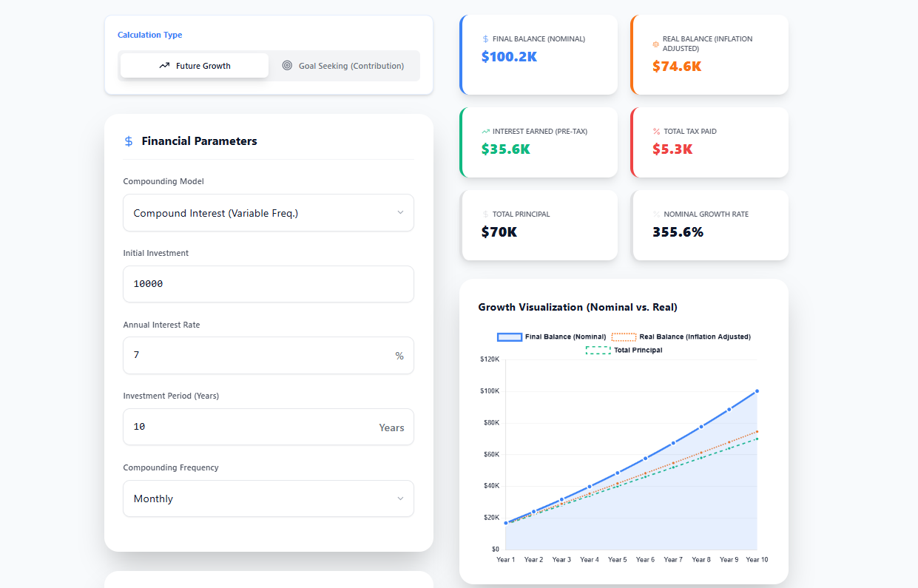The width and height of the screenshot is (918, 588).
Task: Select the Future Growth calculation tab
Action: 194,65
